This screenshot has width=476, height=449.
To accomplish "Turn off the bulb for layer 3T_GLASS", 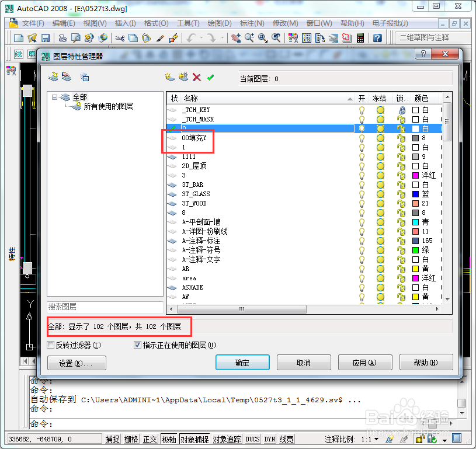I will [x=361, y=193].
